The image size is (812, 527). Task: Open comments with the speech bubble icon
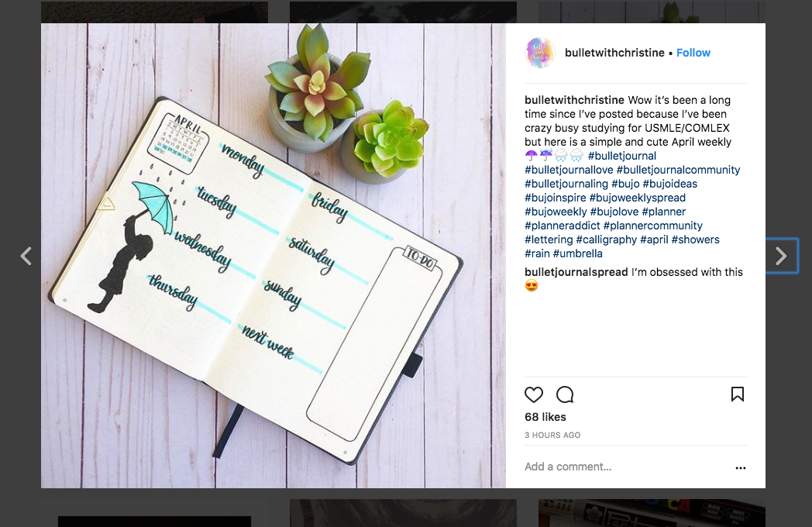click(565, 394)
